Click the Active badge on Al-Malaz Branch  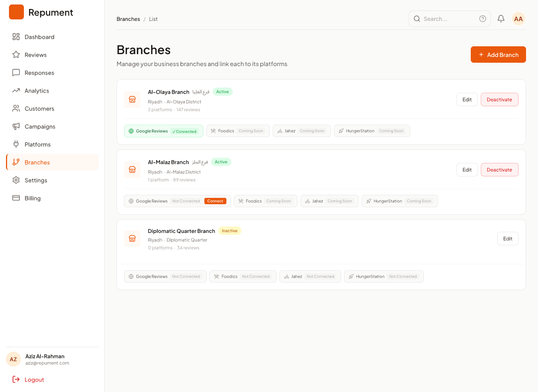click(x=221, y=162)
